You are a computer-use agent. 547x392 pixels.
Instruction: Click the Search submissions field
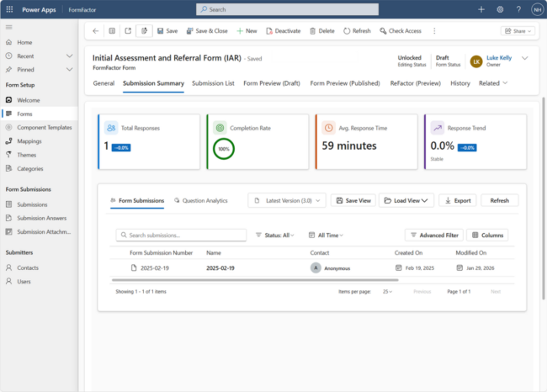[181, 235]
